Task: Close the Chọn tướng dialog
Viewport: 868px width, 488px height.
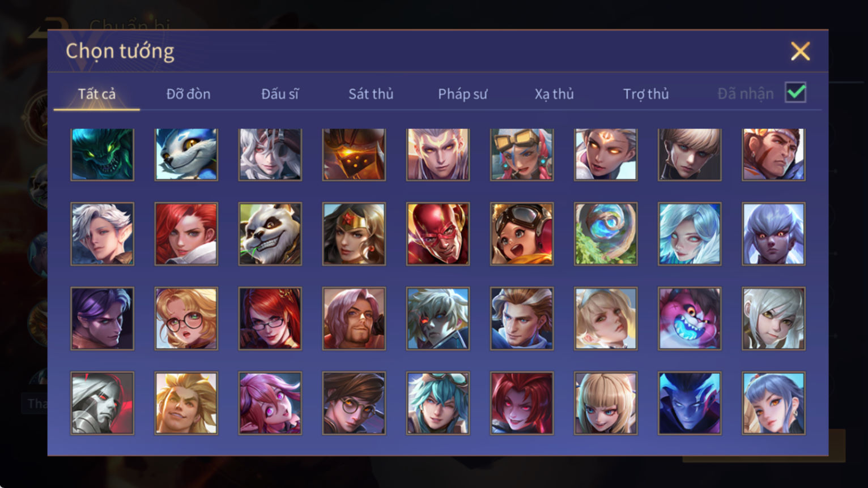Action: pyautogui.click(x=801, y=52)
